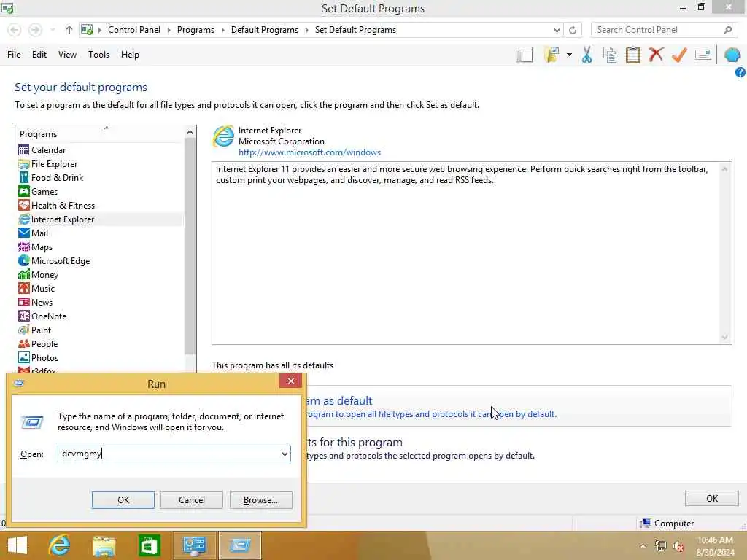Viewport: 747px width, 560px height.
Task: Open the microsoft.com/windows link
Action: (x=309, y=153)
